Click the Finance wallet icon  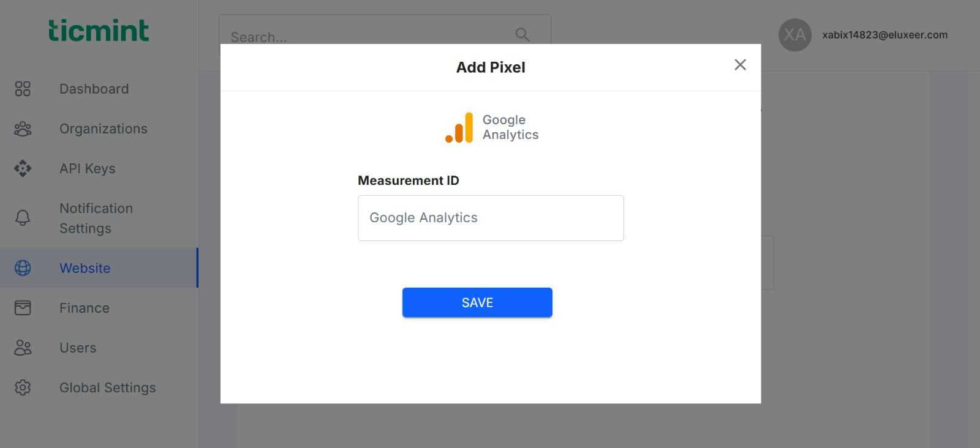tap(23, 308)
